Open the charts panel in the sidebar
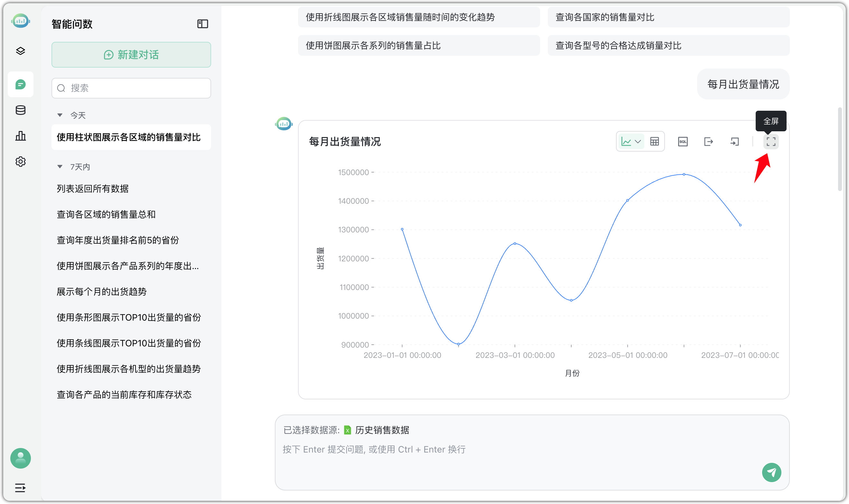The image size is (849, 504). click(x=20, y=136)
